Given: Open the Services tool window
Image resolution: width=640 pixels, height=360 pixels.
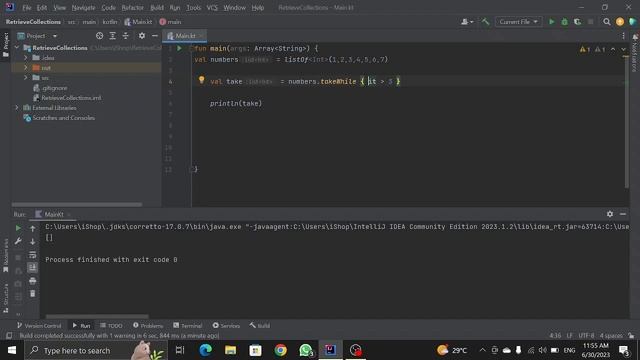Looking at the screenshot, I should click(226, 326).
